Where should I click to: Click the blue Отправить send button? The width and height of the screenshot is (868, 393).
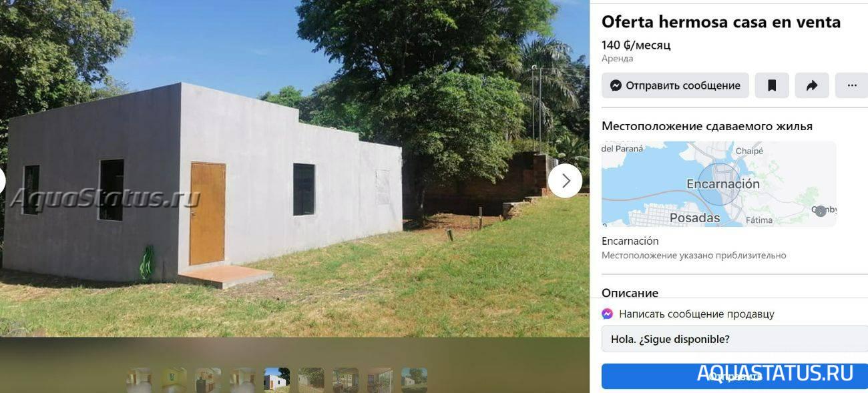734,376
